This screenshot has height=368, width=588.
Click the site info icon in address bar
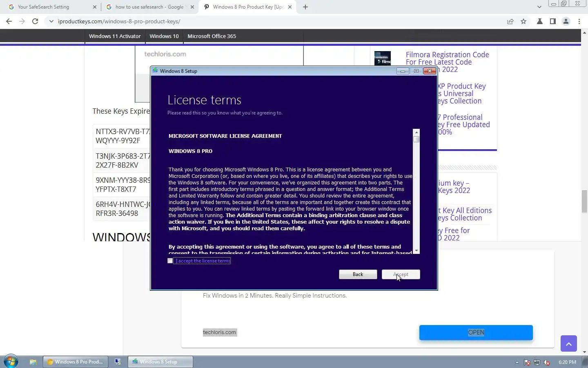(51, 21)
